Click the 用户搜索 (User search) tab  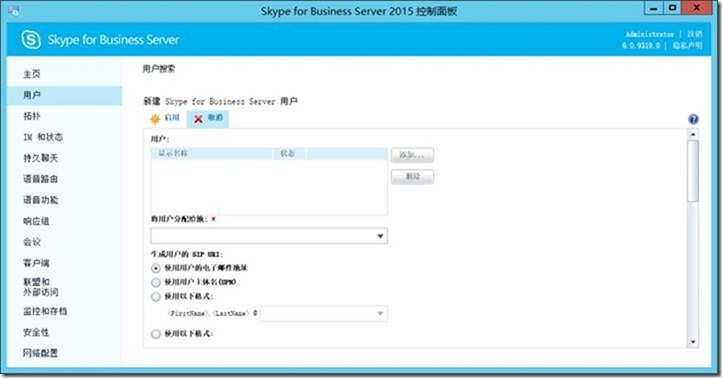[x=158, y=69]
